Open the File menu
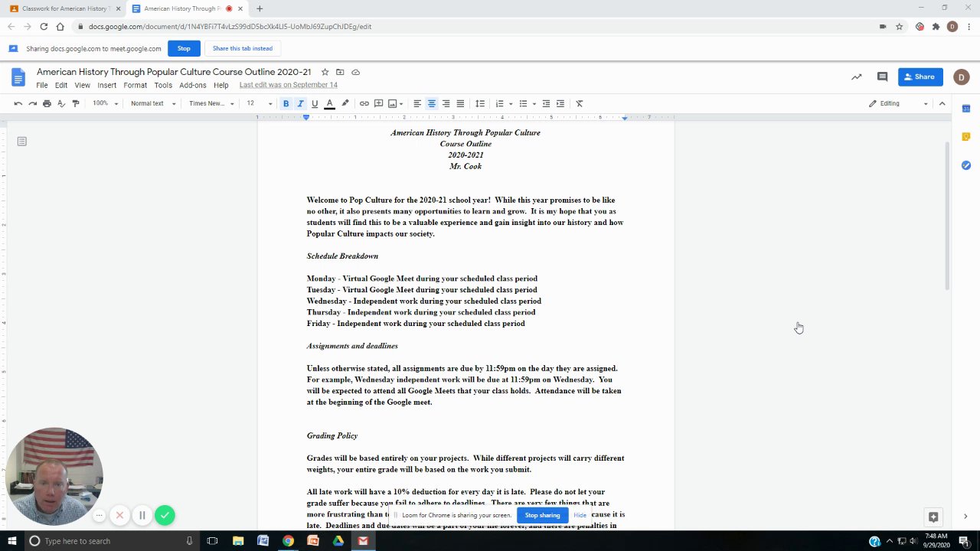Image resolution: width=980 pixels, height=551 pixels. [42, 85]
